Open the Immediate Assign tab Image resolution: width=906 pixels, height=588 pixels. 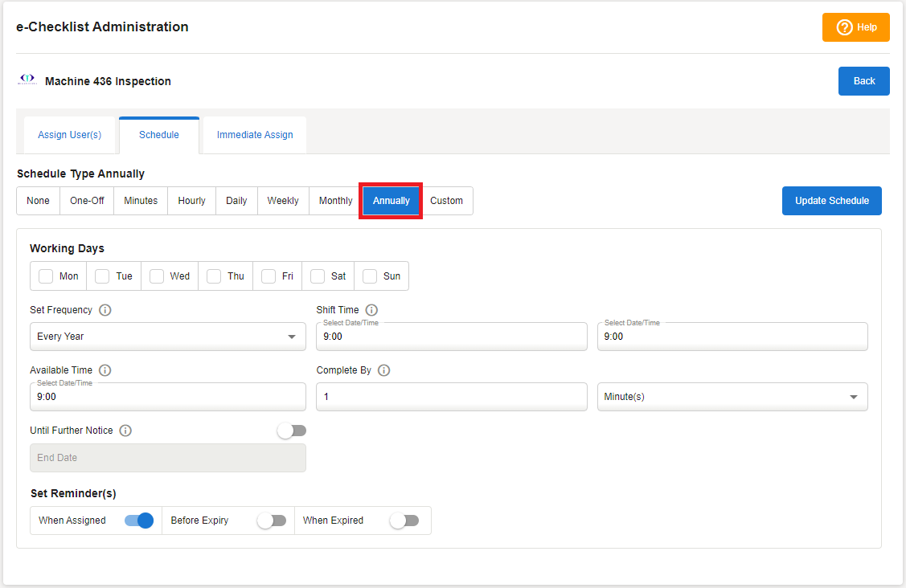[x=255, y=135]
